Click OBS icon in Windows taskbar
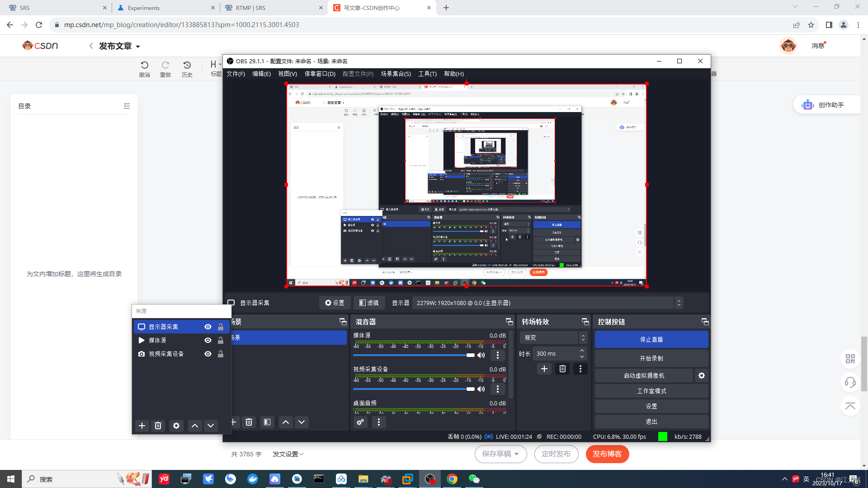Image resolution: width=868 pixels, height=488 pixels. click(x=429, y=479)
